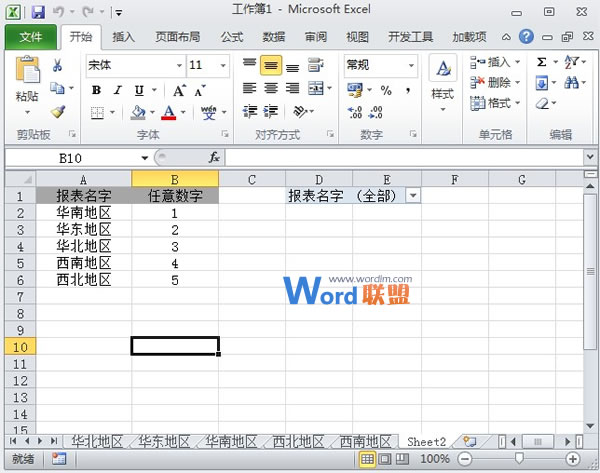Click the 文件 button
The height and width of the screenshot is (473, 600).
(x=31, y=37)
